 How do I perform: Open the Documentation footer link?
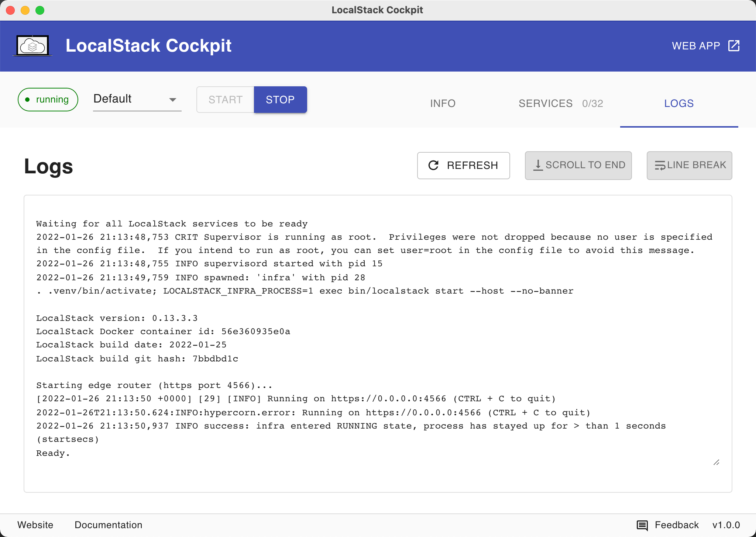(108, 525)
